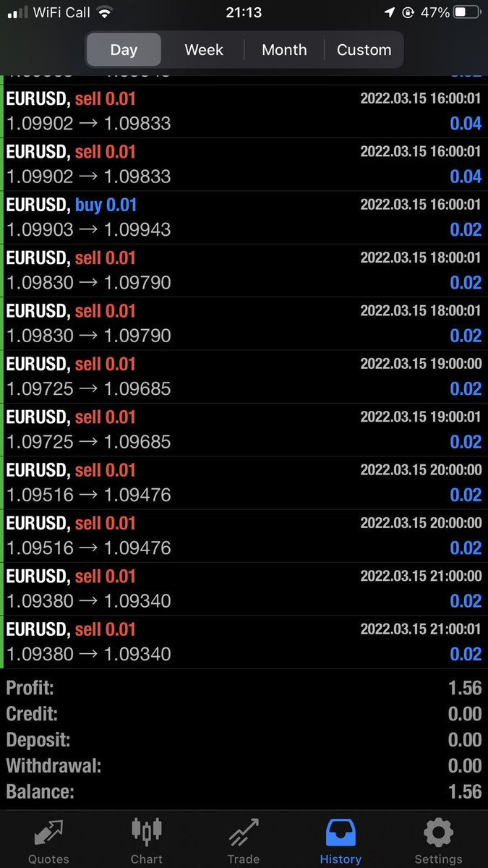Screen dimensions: 488x868
Task: Open the Chart candlestick tab
Action: coord(147,841)
